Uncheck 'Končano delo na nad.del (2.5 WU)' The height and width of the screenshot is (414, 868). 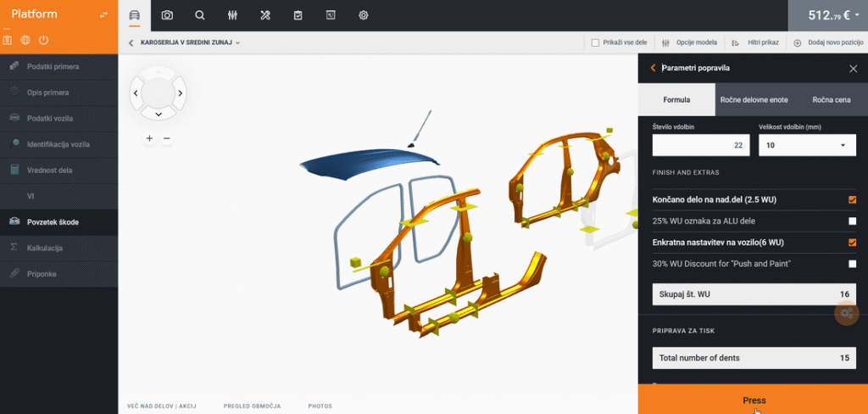tap(852, 200)
